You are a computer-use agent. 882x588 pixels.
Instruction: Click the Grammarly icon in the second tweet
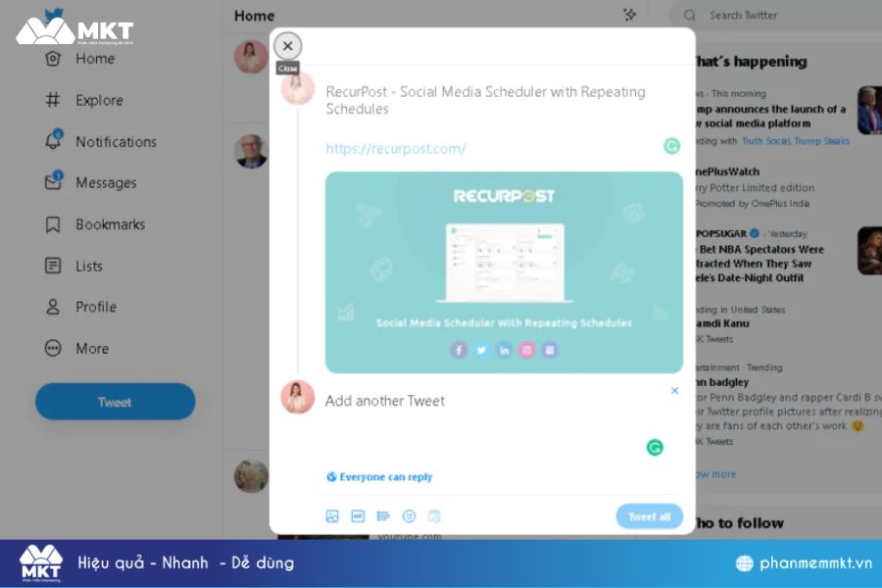click(x=655, y=447)
